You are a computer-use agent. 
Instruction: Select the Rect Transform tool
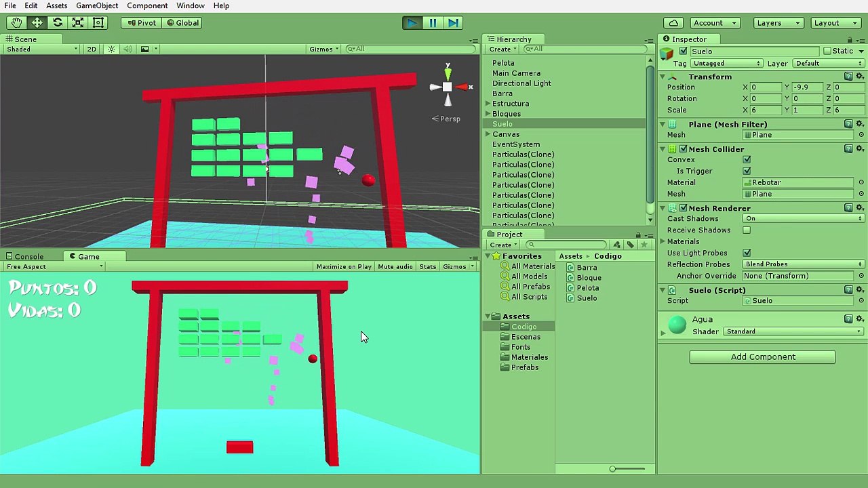coord(98,22)
